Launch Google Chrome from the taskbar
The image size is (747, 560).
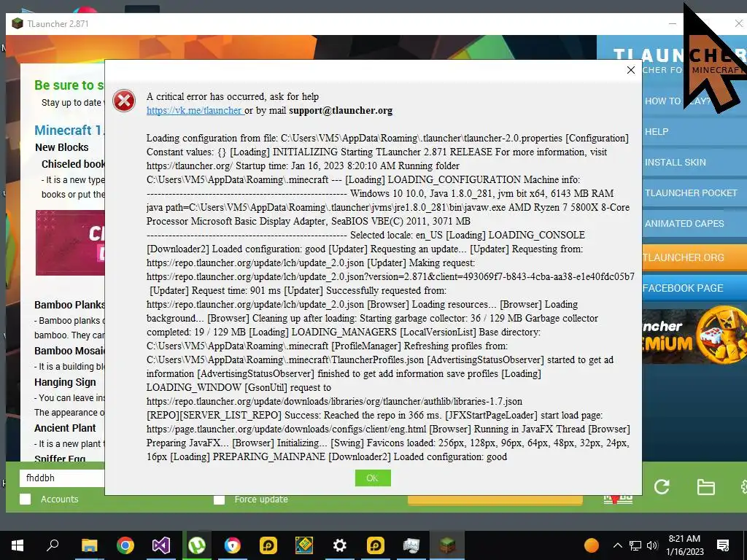(x=125, y=545)
